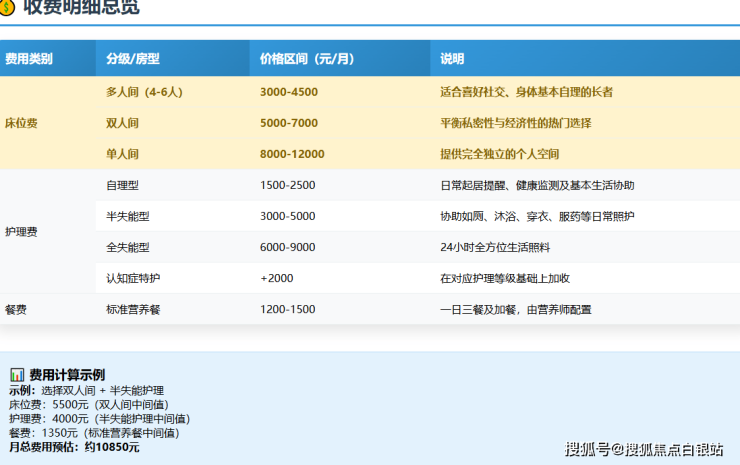Screen dimensions: 740x465
Task: Click the 费用类别 column header
Action: [x=29, y=59]
